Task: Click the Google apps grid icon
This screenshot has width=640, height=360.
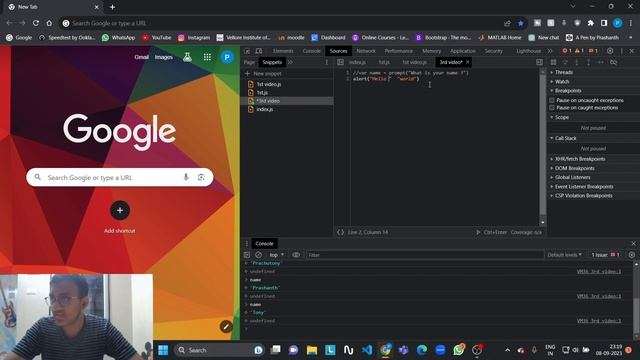Action: coord(207,57)
